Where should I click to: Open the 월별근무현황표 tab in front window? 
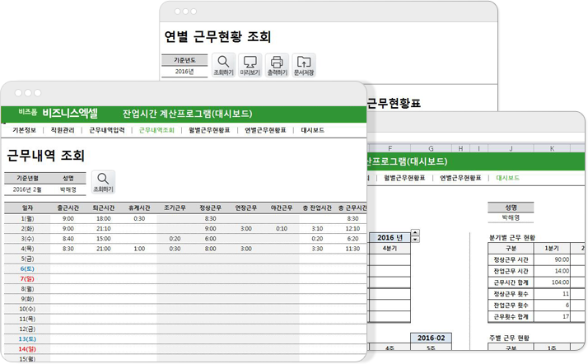pos(211,130)
